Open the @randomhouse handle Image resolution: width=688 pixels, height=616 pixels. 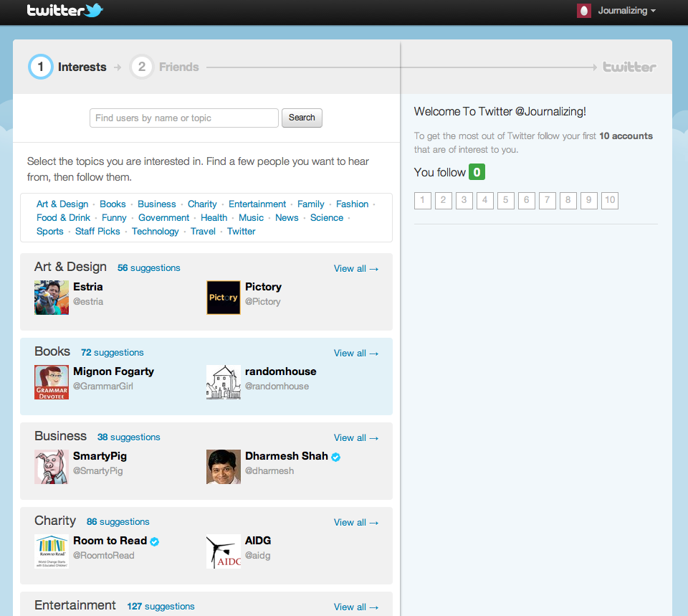click(x=277, y=387)
